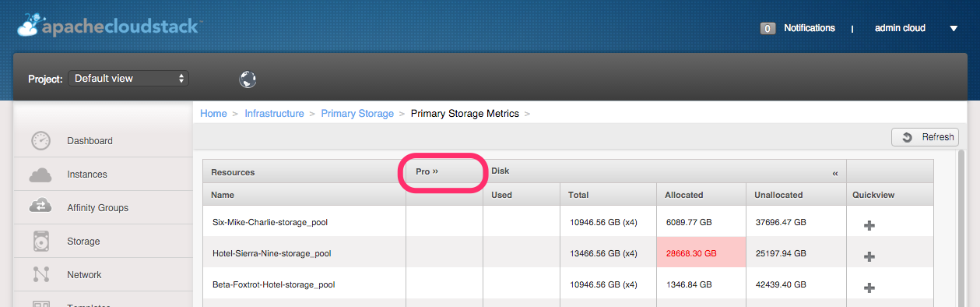Screen dimensions: 980x307
Task: Open quickview plus for Beta-Foxtrot-Hotel-storage_pool
Action: click(869, 288)
